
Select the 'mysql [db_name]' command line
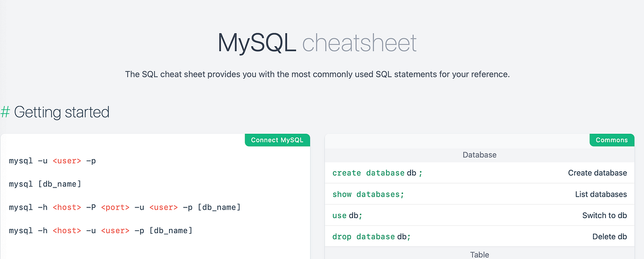(x=45, y=184)
